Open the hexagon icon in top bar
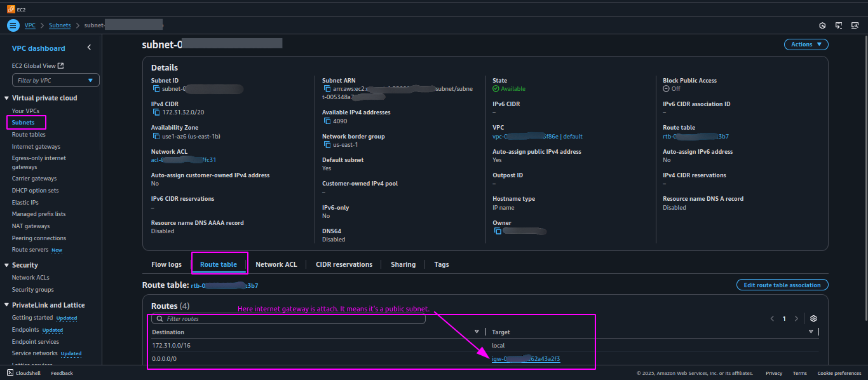 pos(822,25)
